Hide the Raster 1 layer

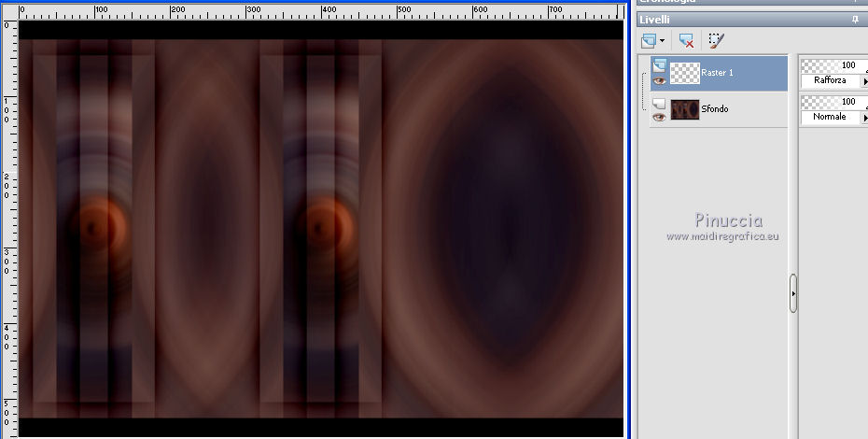(658, 81)
